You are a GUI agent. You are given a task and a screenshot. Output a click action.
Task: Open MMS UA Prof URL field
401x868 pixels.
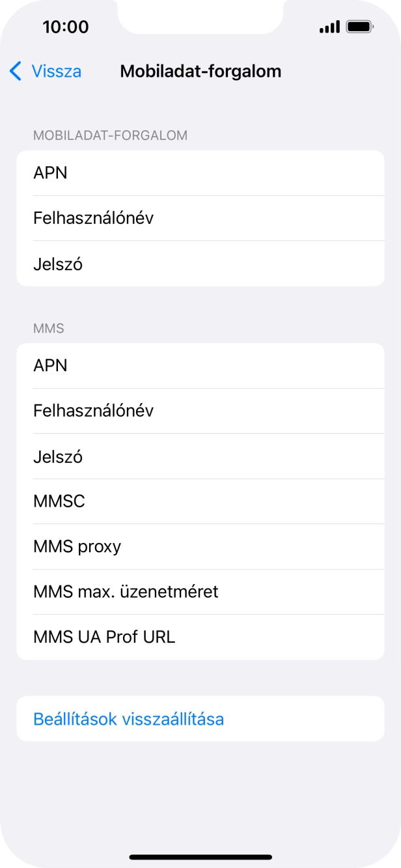[200, 636]
